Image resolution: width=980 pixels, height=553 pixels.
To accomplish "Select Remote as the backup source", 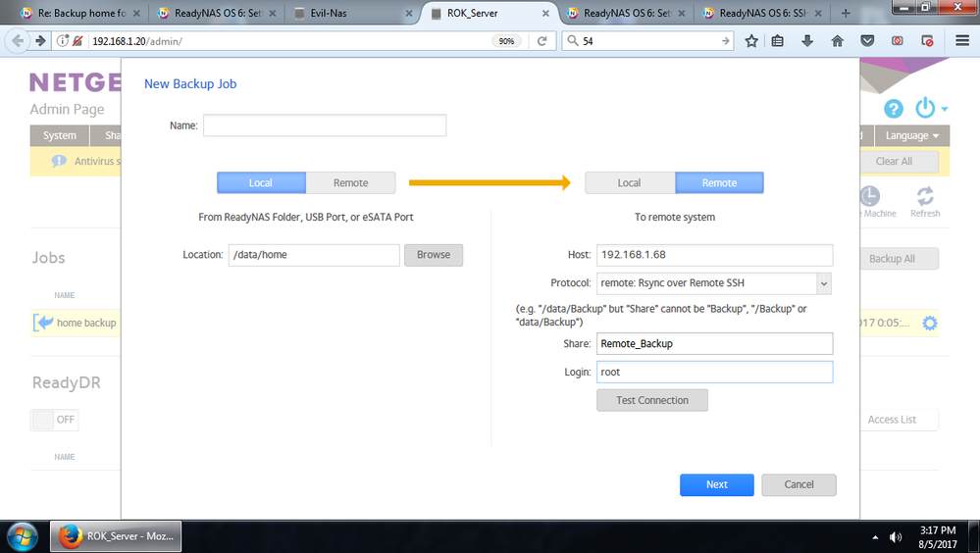I will coord(350,183).
